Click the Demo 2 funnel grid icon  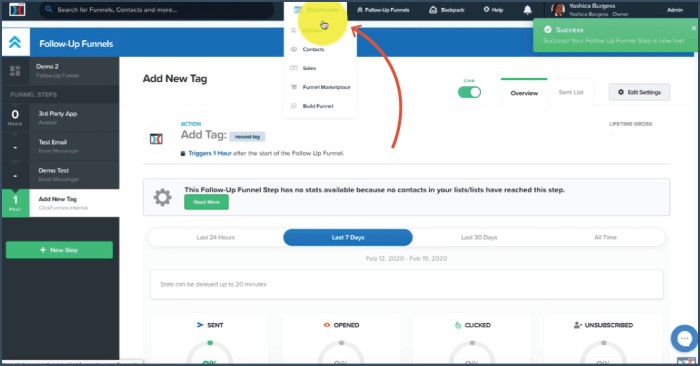click(15, 71)
